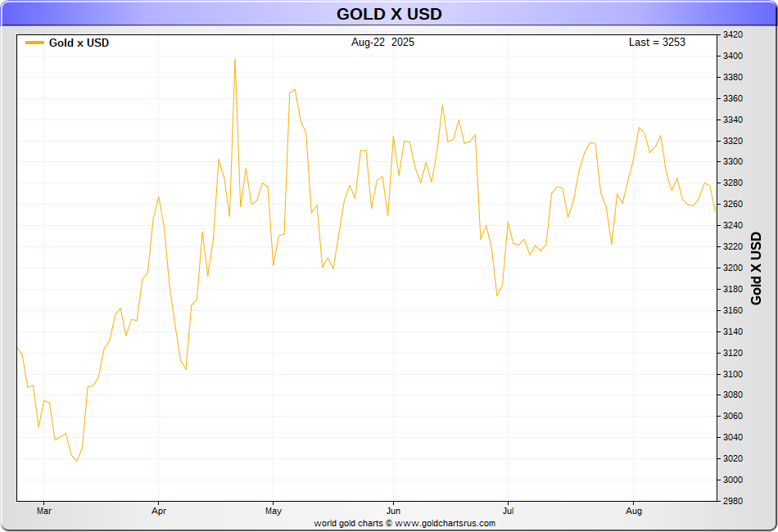Click the 3140 y-axis value
Viewport: 778px width, 532px height.
coord(732,331)
